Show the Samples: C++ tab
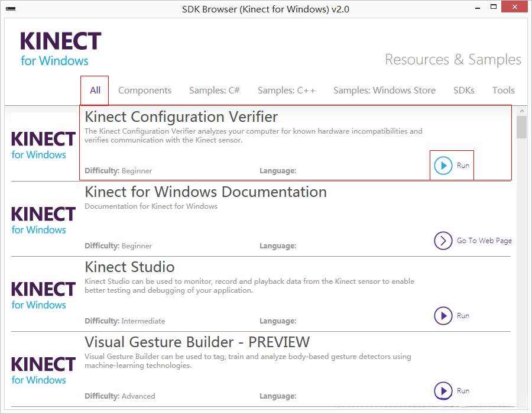 tap(287, 90)
